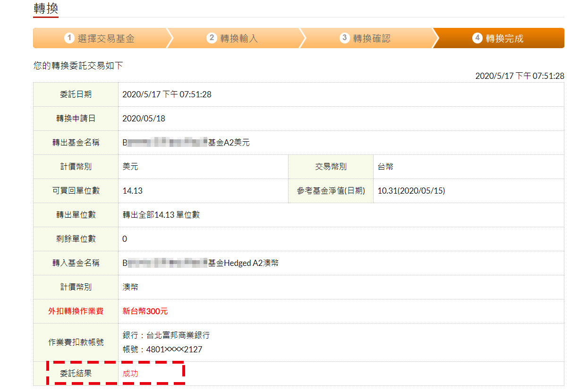Click the step 1 number circle
The width and height of the screenshot is (588, 392).
(x=69, y=38)
